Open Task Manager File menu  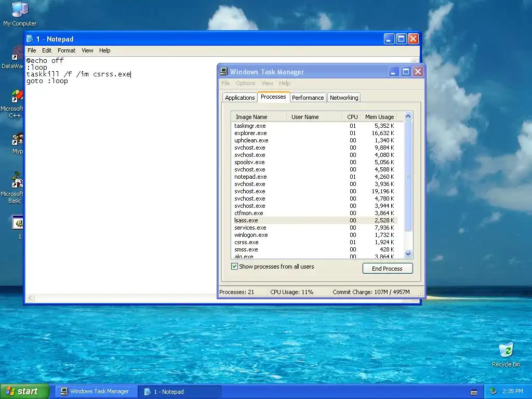(x=225, y=83)
